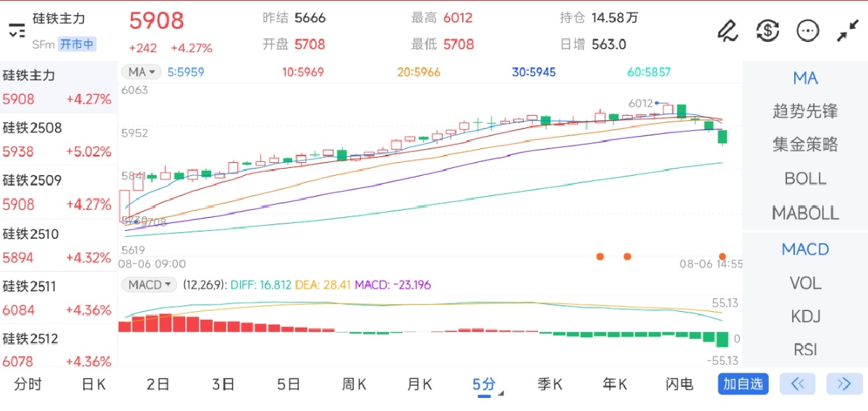The image size is (868, 411).
Task: Open the contract list switch icon
Action: click(x=17, y=30)
